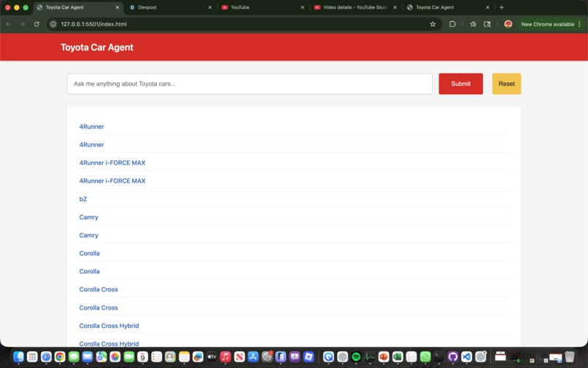Open the first Corolla Cross Hybrid link
This screenshot has height=368, width=588.
(109, 326)
